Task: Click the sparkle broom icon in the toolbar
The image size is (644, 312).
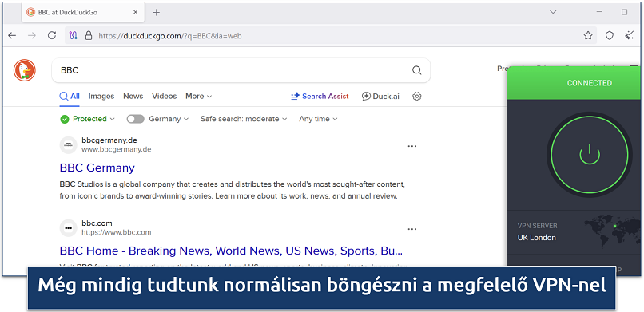Action: click(629, 36)
